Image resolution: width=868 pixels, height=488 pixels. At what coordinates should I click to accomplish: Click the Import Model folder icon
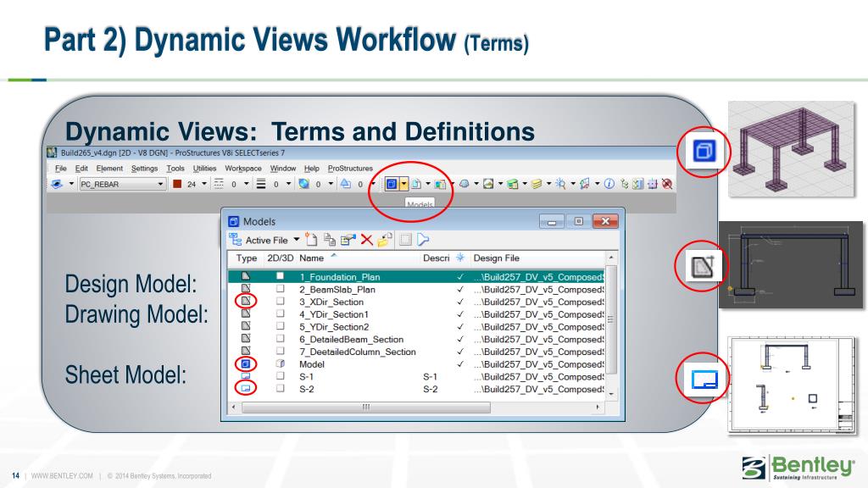pos(385,240)
